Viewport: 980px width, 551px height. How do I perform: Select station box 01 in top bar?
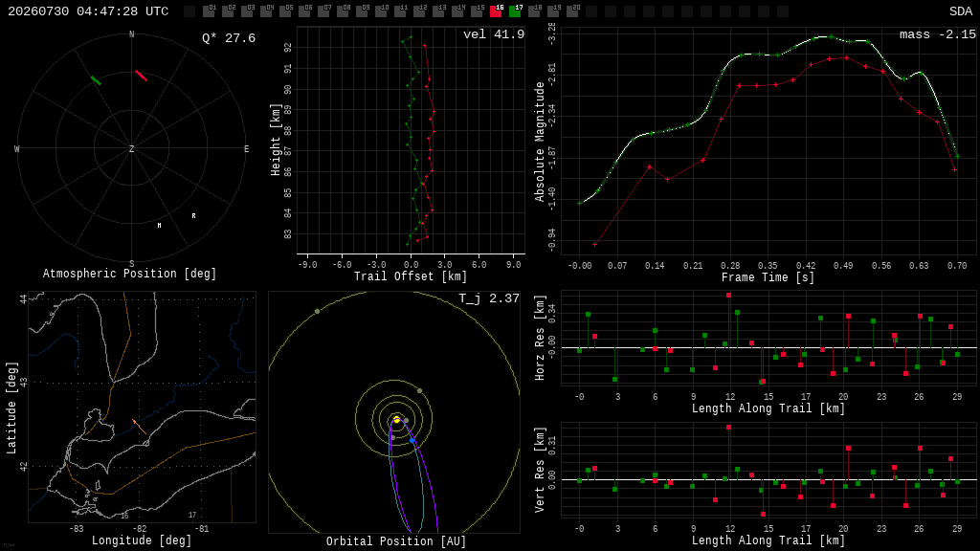click(209, 11)
